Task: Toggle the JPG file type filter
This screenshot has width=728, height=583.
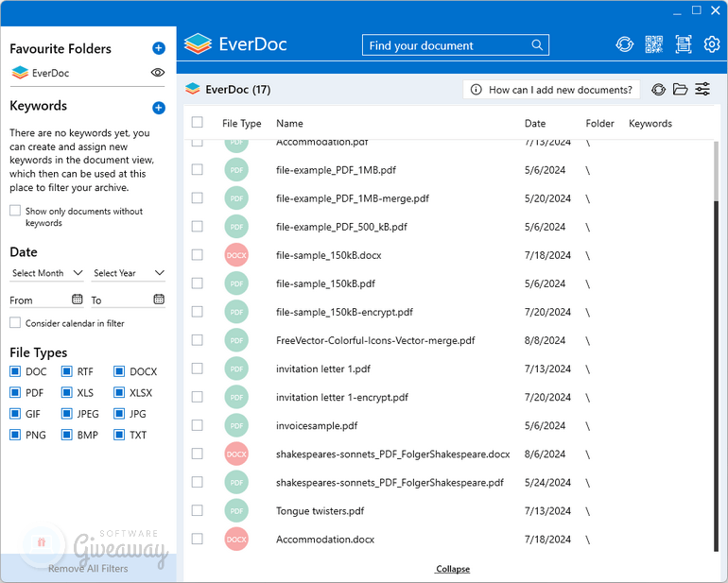Action: 119,414
